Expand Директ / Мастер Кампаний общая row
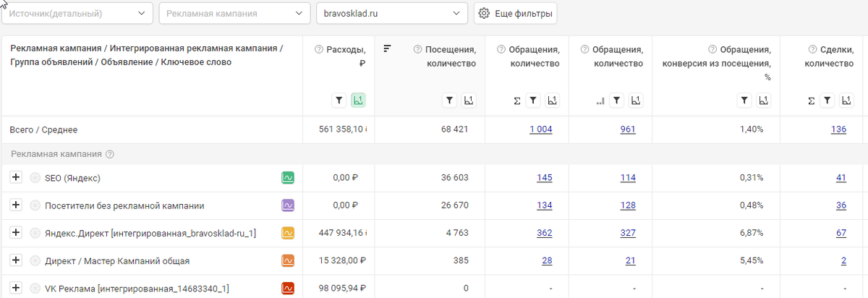 pyautogui.click(x=16, y=260)
